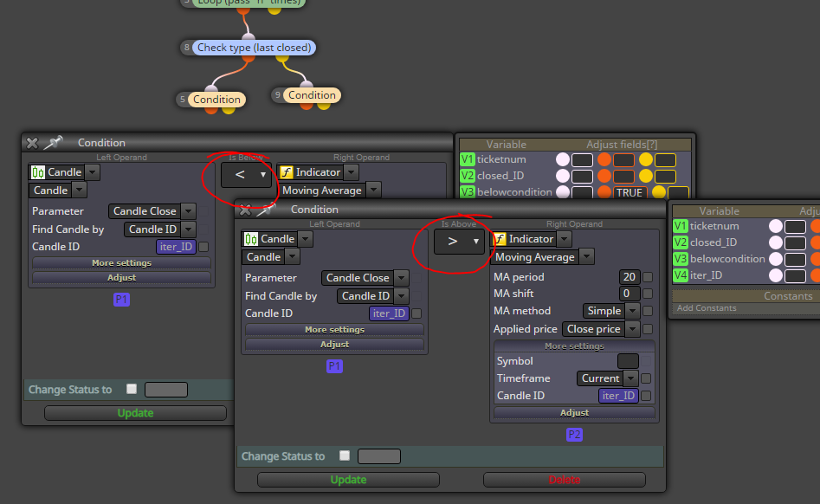This screenshot has width=820, height=504.
Task: Open 'Candle Close' dropdown in back window
Action: (152, 211)
